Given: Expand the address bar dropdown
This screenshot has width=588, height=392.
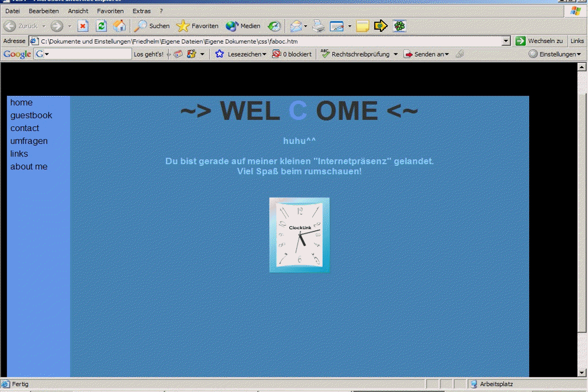Looking at the screenshot, I should pyautogui.click(x=506, y=41).
